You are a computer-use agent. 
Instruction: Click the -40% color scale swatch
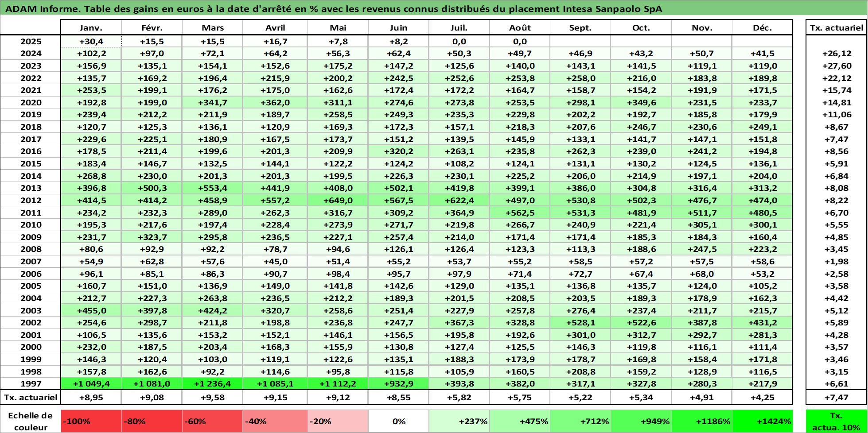click(275, 421)
